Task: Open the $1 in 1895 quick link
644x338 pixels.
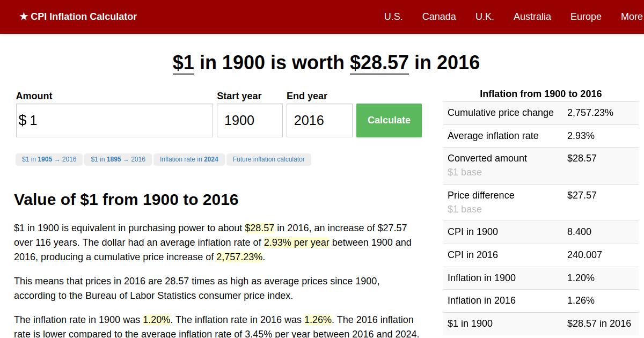Action: (x=118, y=159)
